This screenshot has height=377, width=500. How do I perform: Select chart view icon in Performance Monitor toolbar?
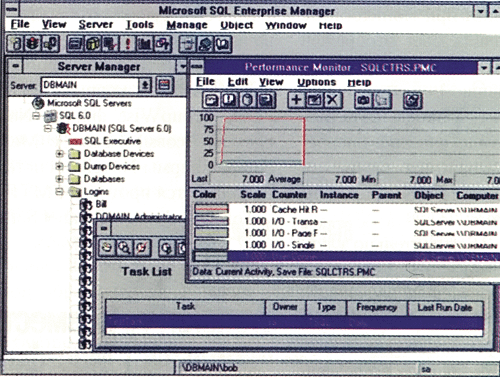[x=211, y=100]
